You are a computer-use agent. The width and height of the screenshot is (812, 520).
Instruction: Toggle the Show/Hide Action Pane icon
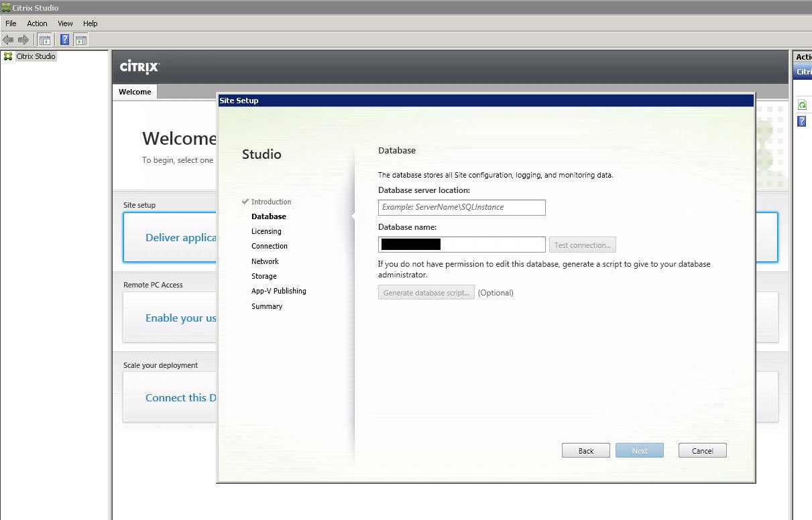(80, 40)
